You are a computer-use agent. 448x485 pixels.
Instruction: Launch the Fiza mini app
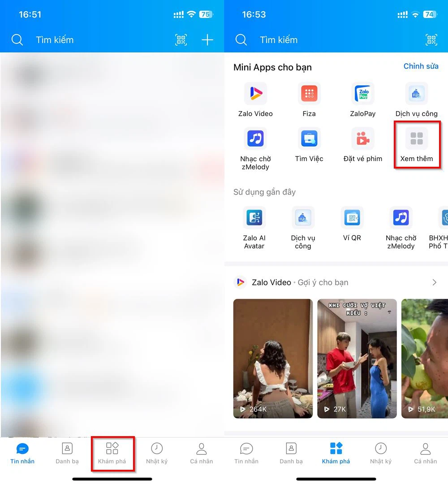(x=309, y=94)
